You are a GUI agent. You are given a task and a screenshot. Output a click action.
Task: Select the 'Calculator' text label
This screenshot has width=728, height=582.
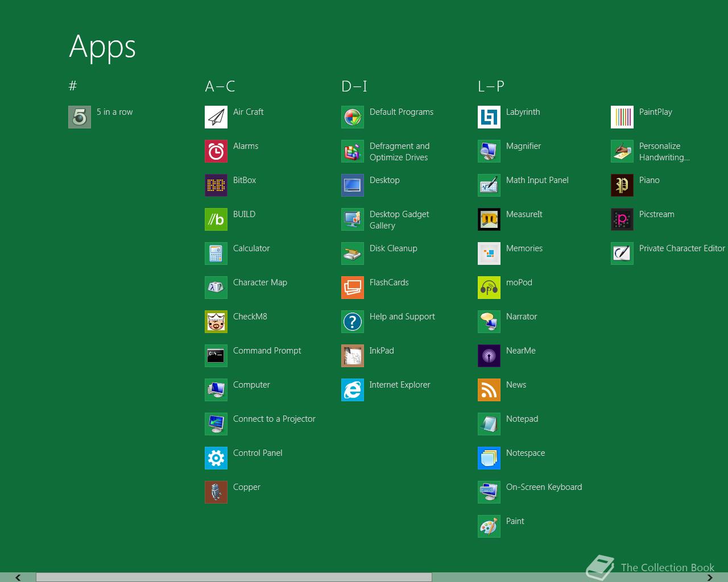click(x=251, y=248)
